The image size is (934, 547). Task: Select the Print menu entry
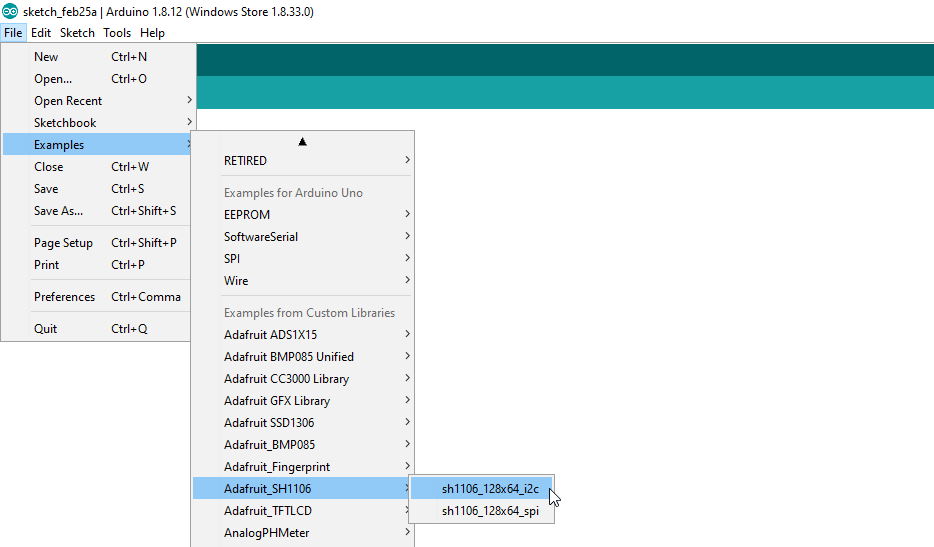[97, 265]
